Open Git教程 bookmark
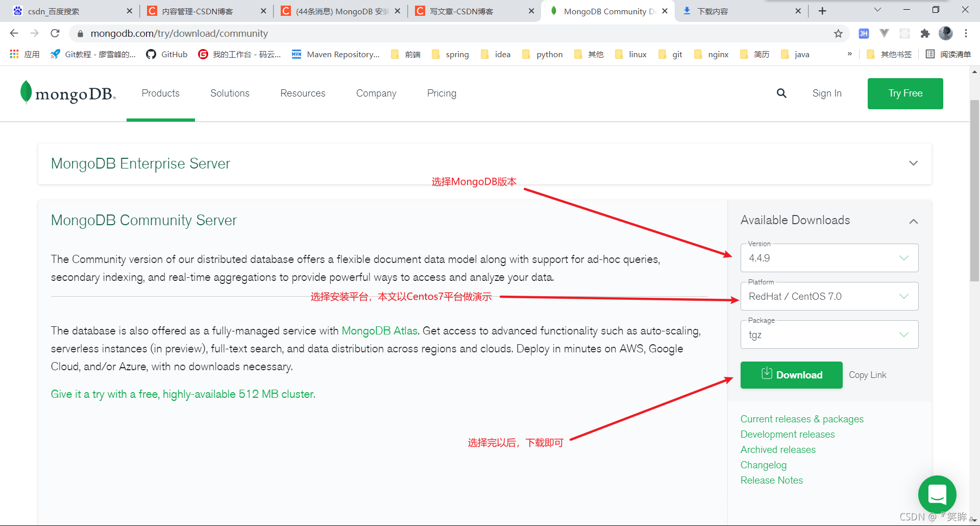Image resolution: width=980 pixels, height=526 pixels. (93, 54)
